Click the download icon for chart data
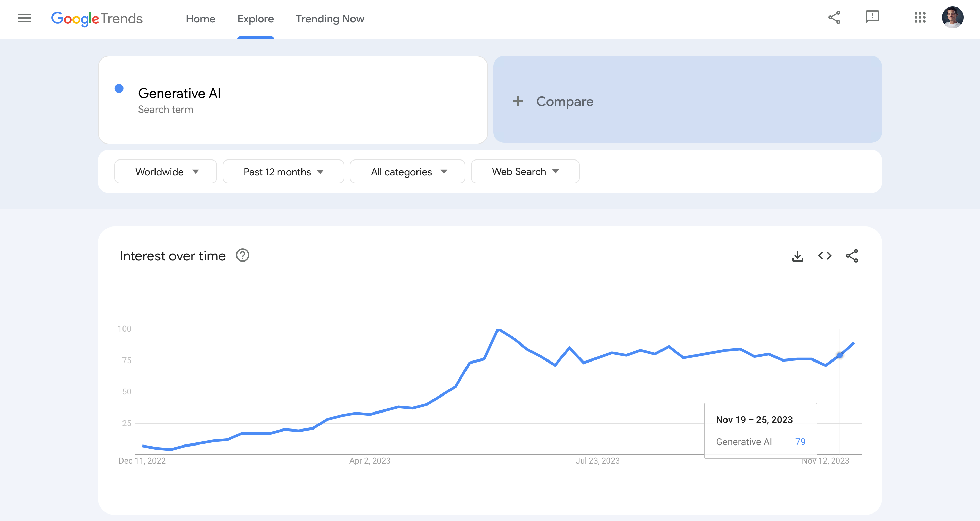Screen dimensions: 980x521 click(x=797, y=255)
